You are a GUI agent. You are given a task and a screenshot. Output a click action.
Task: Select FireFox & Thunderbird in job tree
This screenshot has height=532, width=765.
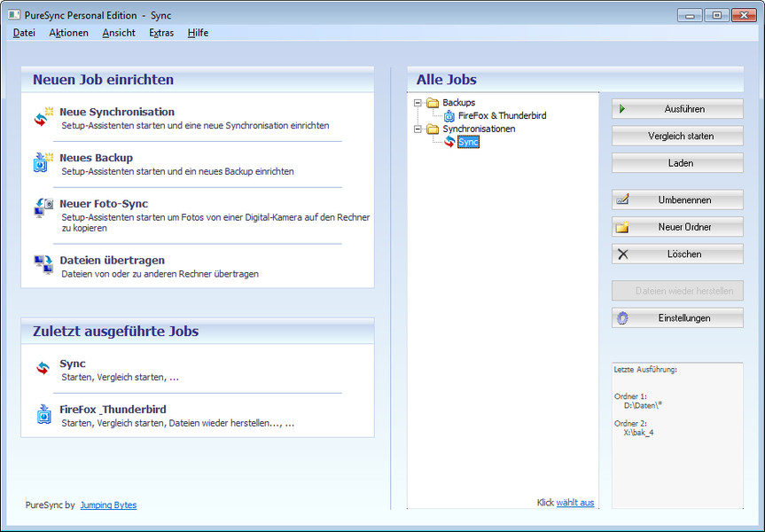click(x=502, y=115)
